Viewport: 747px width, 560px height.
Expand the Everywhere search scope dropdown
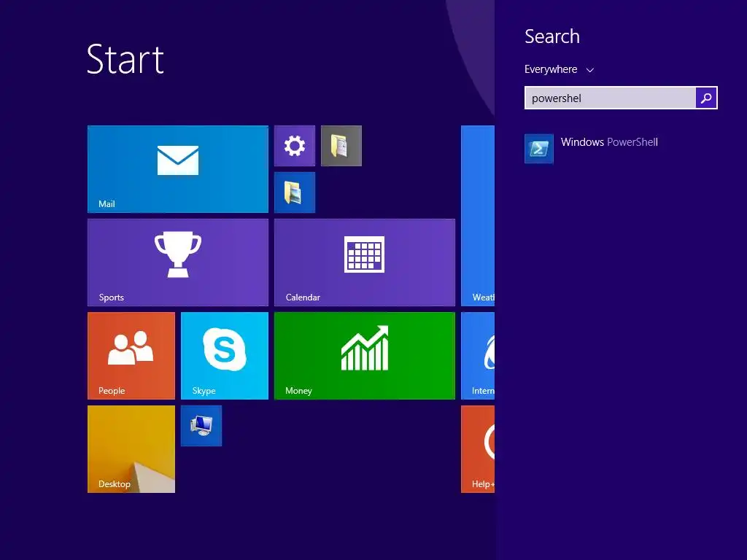click(x=560, y=69)
